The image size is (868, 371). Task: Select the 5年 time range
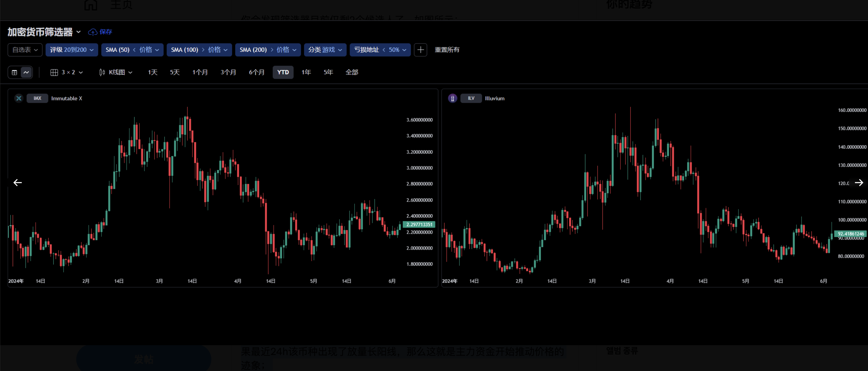point(328,72)
